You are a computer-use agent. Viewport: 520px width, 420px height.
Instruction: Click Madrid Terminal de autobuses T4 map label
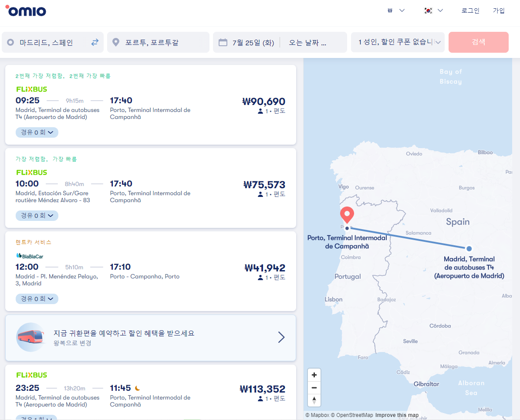(x=469, y=268)
